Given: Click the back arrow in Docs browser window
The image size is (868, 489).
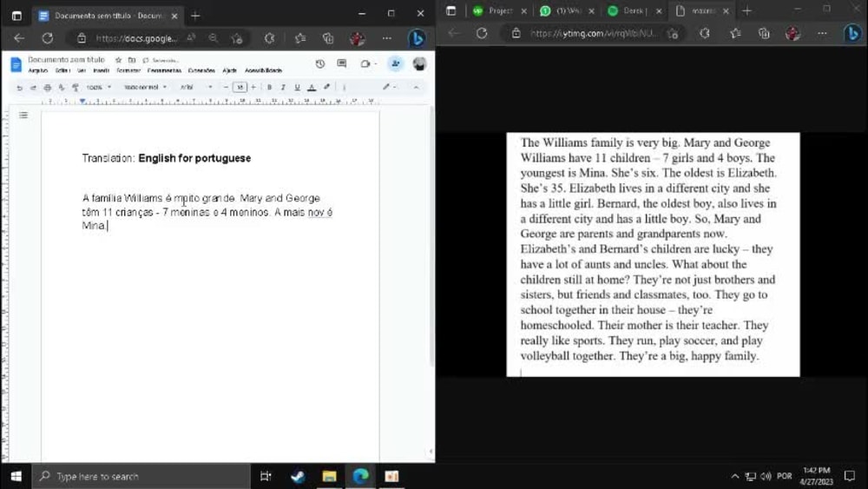Looking at the screenshot, I should click(x=19, y=38).
